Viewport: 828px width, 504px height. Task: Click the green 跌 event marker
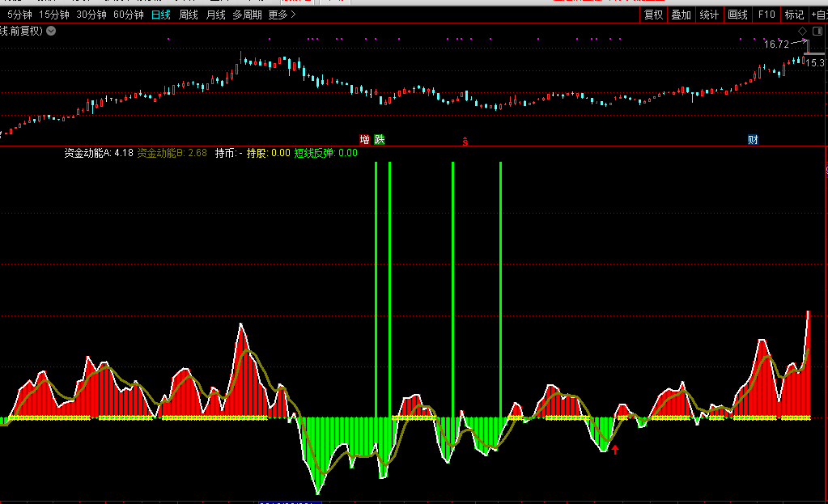pos(379,139)
